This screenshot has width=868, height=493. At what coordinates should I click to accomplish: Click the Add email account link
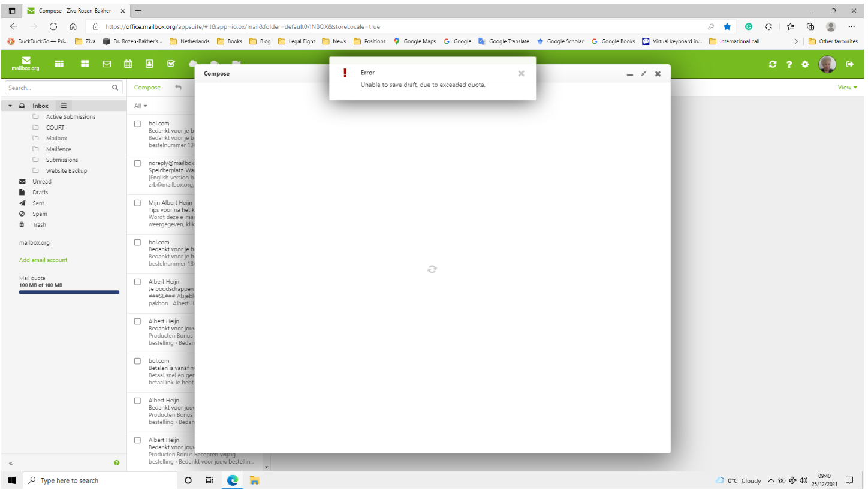43,260
